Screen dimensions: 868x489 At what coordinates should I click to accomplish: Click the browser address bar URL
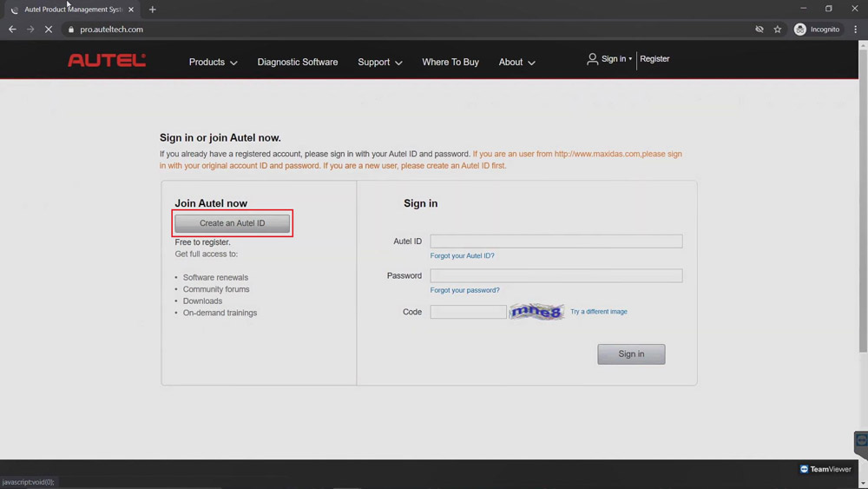click(111, 30)
